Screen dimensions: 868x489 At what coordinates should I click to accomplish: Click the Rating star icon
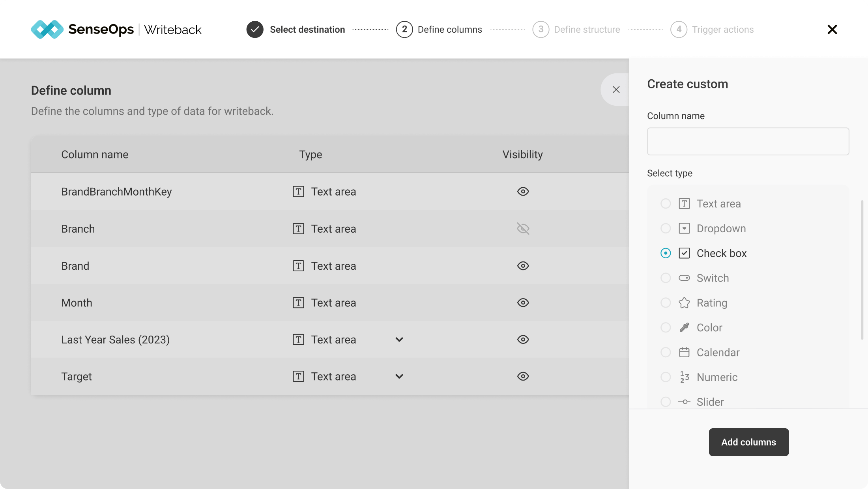pyautogui.click(x=684, y=303)
